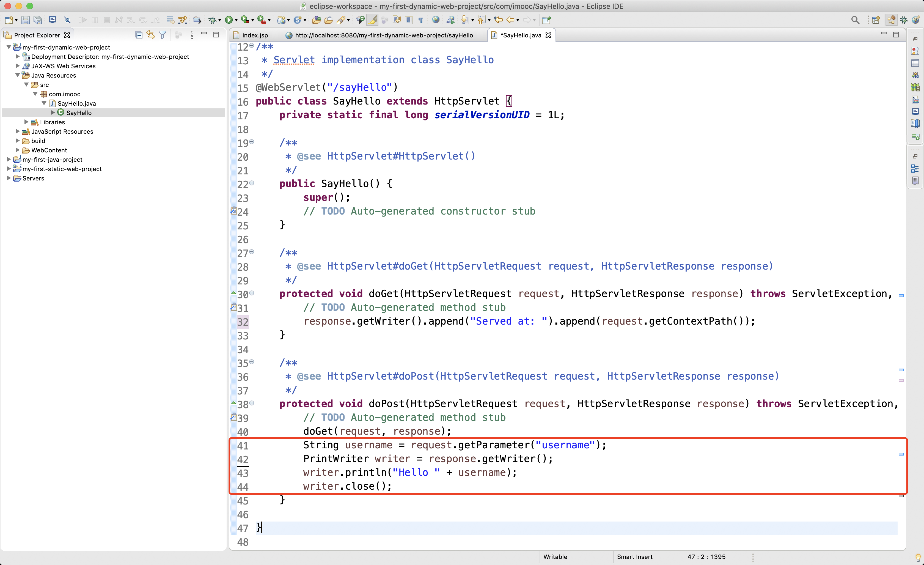Toggle code folding at line 30 doGet
The height and width of the screenshot is (565, 924).
tap(252, 293)
